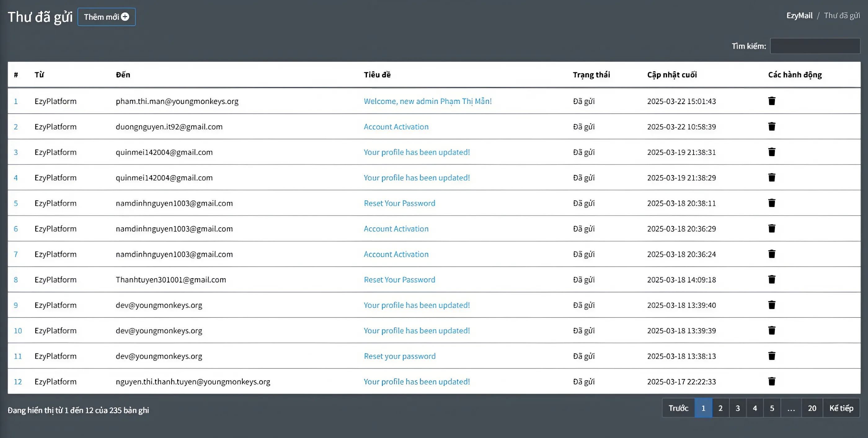Screen dimensions: 868x438
Task: Delete the Welcome new admin email row
Action: 772,101
